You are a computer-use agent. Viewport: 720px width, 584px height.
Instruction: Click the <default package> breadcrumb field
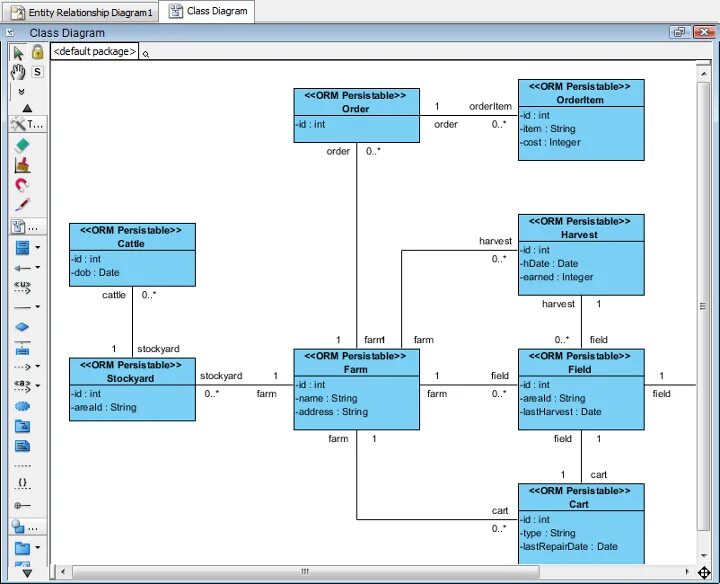coord(94,51)
